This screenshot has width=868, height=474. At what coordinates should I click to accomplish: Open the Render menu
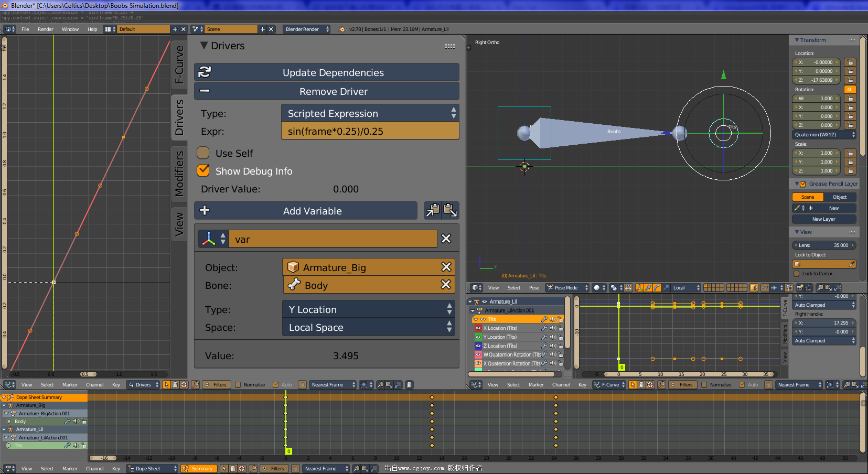[46, 29]
